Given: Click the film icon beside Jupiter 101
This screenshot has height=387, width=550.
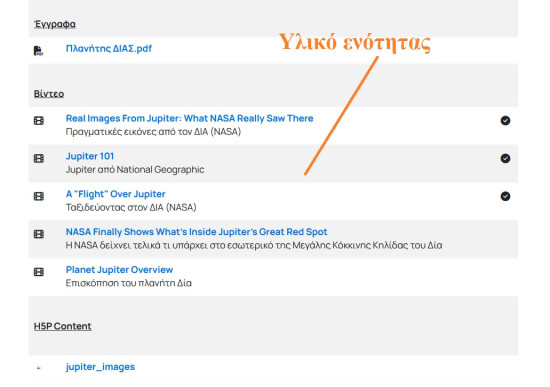Looking at the screenshot, I should click(x=39, y=159).
